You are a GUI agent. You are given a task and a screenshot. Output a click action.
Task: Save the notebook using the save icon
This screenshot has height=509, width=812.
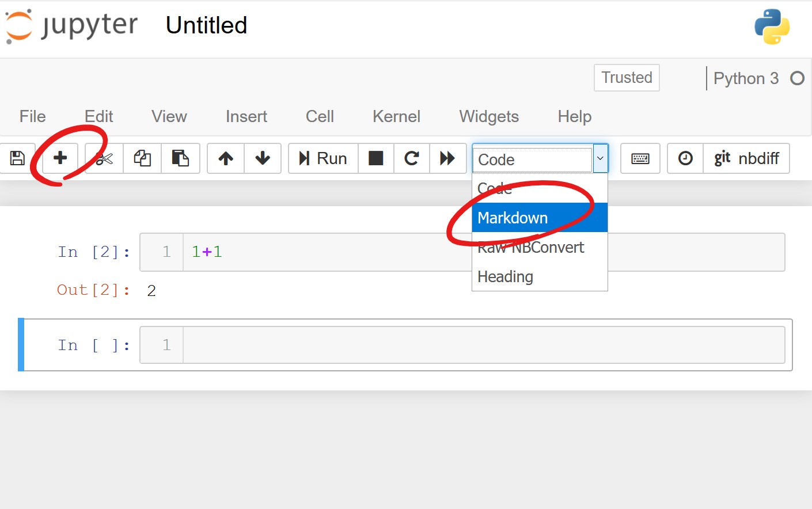coord(16,158)
